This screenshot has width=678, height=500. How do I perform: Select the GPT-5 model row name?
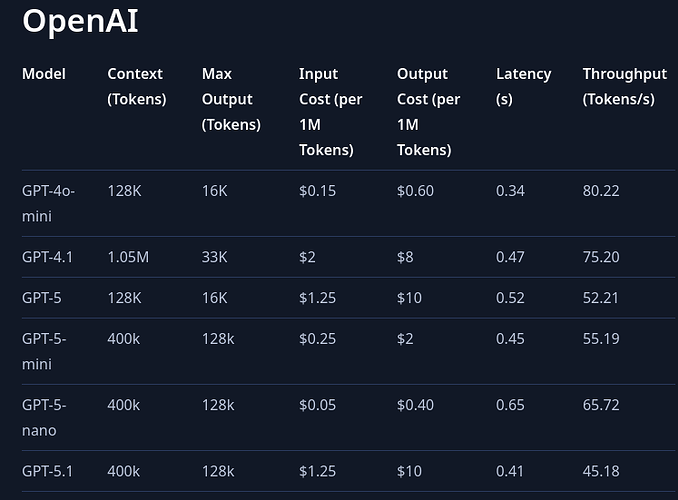click(40, 298)
